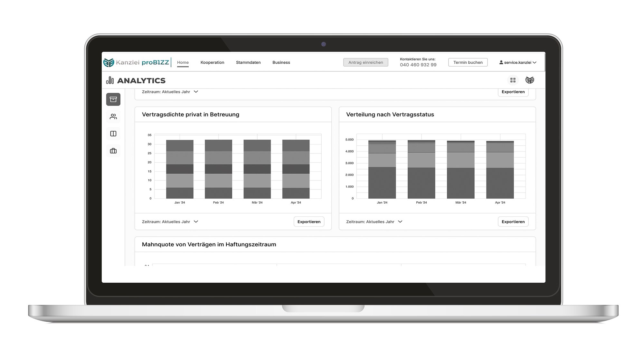Export the Verteilung nach Vertragsstatus chart
Viewport: 644px width, 347px height.
point(513,222)
